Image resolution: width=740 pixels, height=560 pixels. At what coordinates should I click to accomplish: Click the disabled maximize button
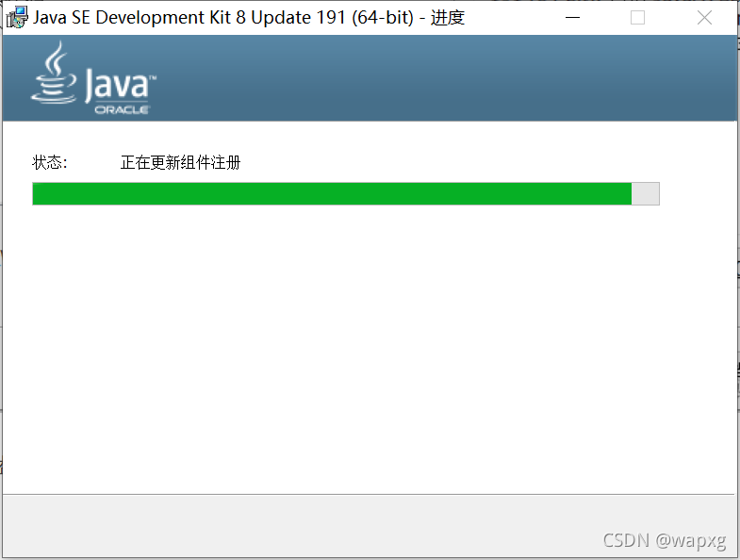coord(637,18)
